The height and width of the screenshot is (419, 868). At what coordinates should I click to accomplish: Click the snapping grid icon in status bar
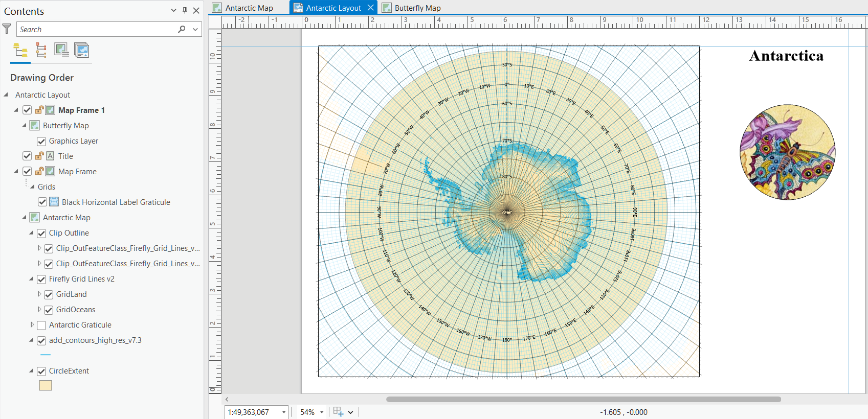coord(338,412)
